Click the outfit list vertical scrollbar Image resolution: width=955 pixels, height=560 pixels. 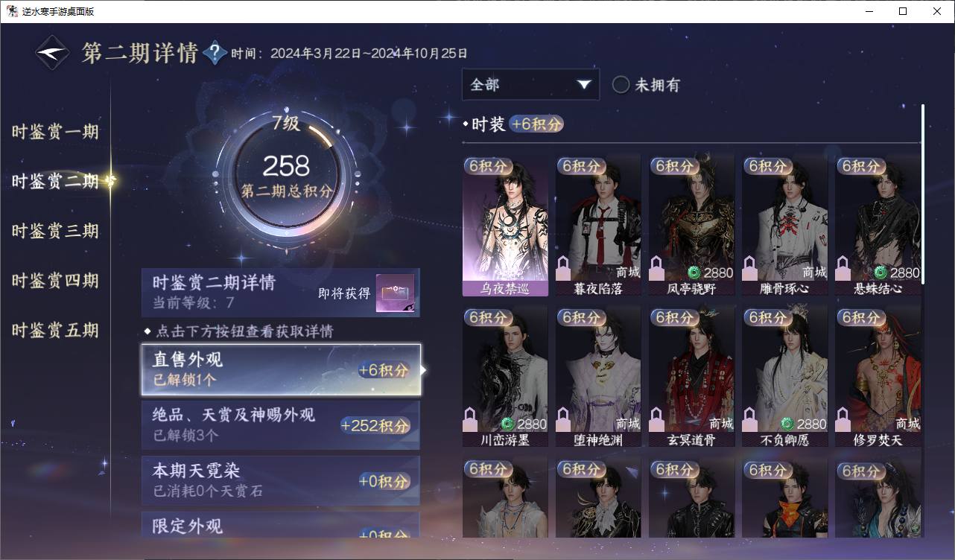point(923,194)
